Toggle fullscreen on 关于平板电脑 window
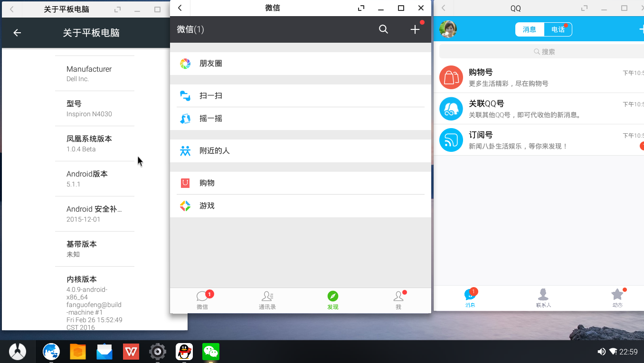644x363 pixels. (117, 9)
